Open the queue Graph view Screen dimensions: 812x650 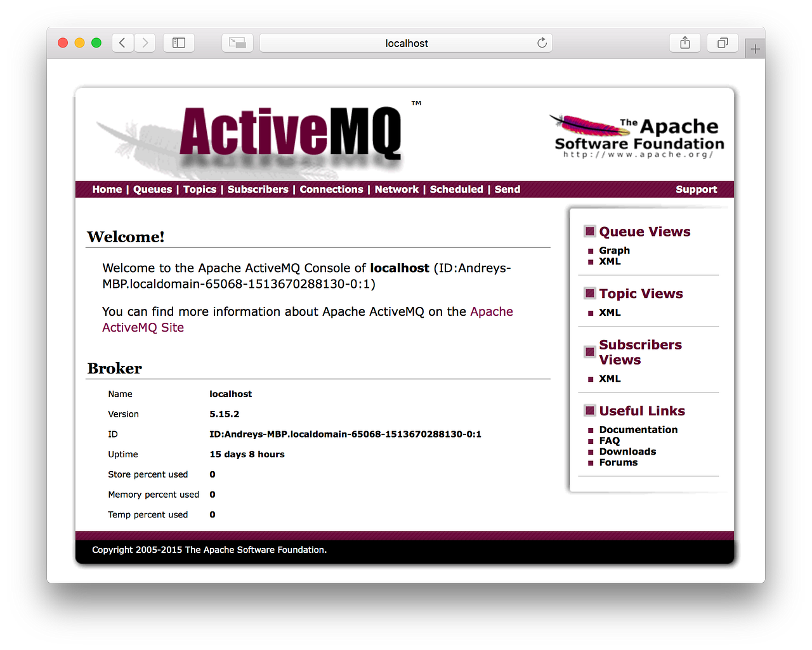coord(614,250)
